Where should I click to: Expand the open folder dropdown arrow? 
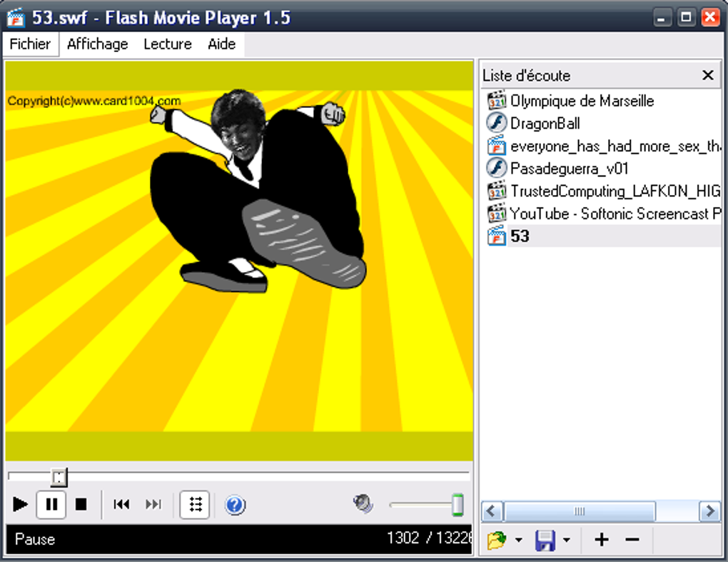point(519,540)
